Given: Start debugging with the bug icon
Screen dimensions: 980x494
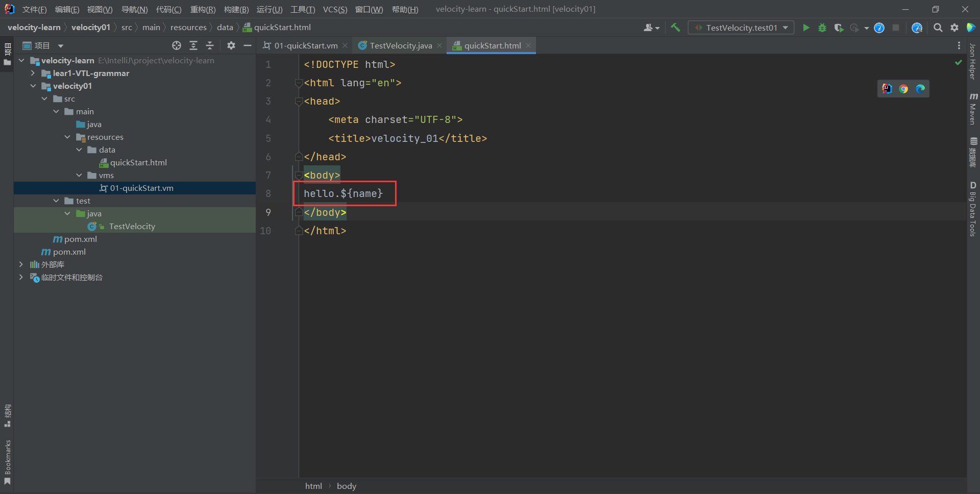Looking at the screenshot, I should (x=822, y=28).
